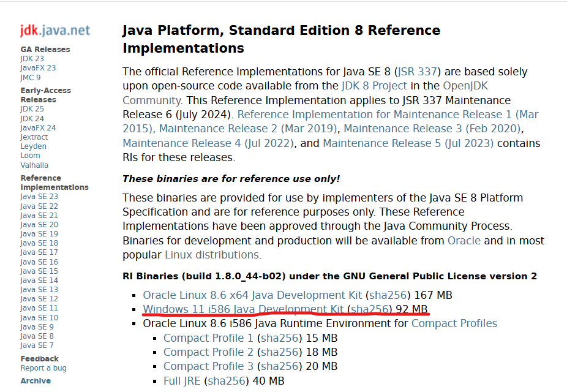Select Java SE 17 reference implementation
567x392 pixels.
39,252
